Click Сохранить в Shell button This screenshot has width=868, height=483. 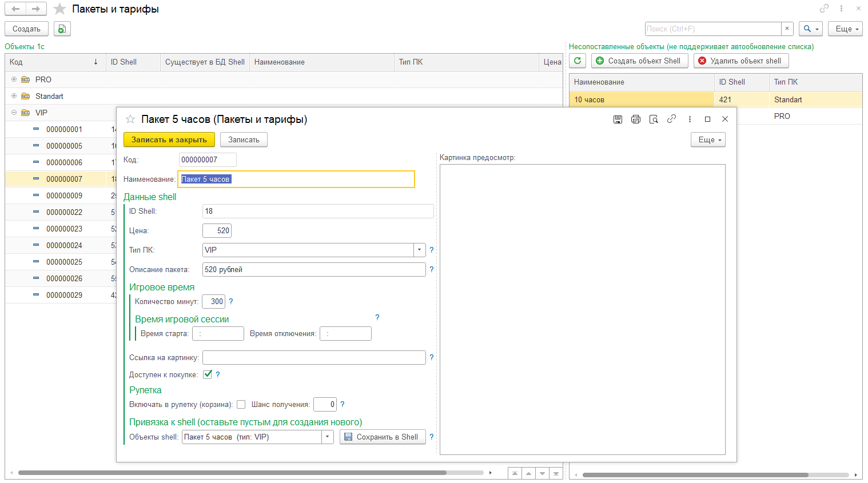click(x=383, y=437)
